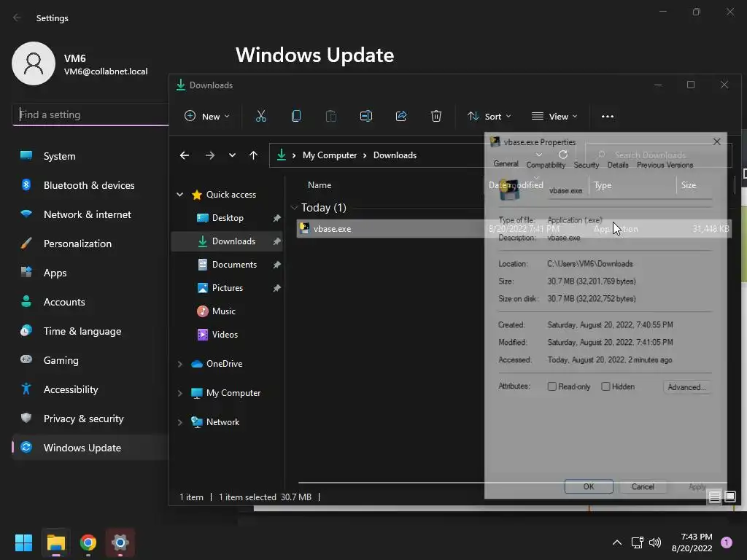Viewport: 747px width, 560px height.
Task: Collapse the Today (1) group
Action: pyautogui.click(x=294, y=208)
